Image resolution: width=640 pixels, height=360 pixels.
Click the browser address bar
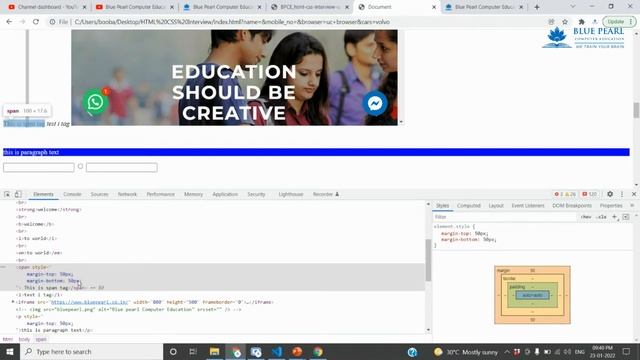click(x=302, y=22)
